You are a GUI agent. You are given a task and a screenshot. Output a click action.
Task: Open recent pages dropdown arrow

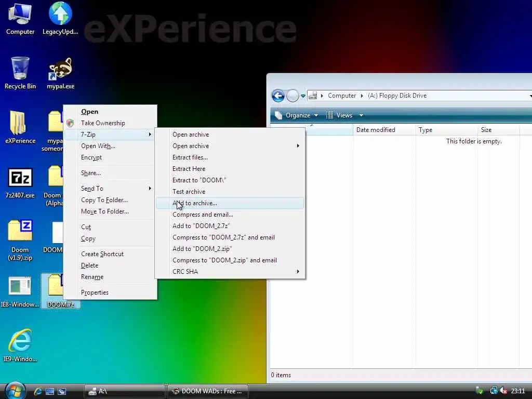click(x=303, y=96)
